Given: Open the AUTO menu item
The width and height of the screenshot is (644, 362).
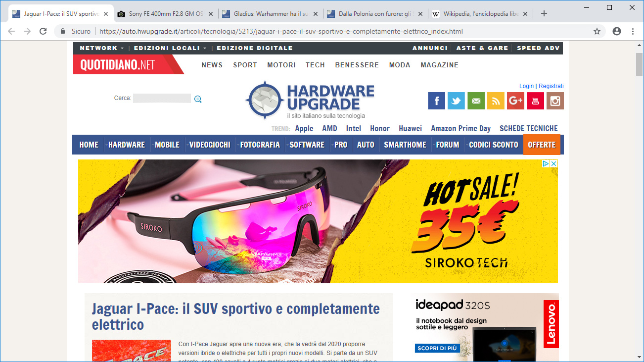Looking at the screenshot, I should [x=366, y=145].
